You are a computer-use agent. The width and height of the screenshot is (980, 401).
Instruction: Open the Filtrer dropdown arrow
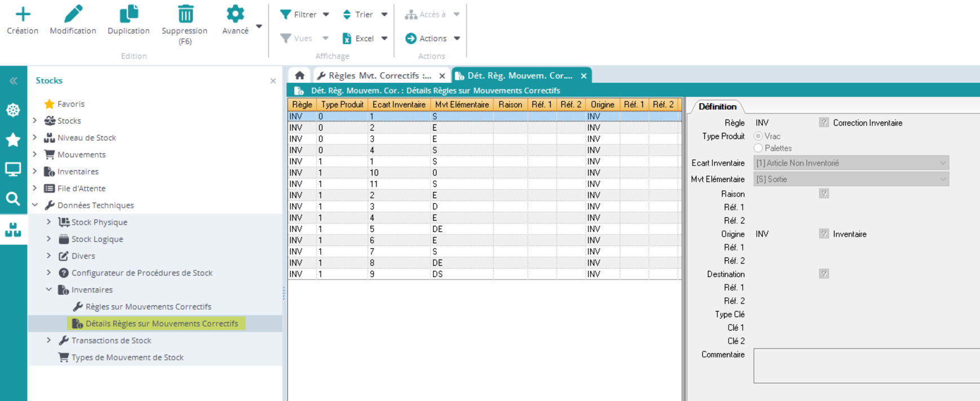tap(326, 15)
